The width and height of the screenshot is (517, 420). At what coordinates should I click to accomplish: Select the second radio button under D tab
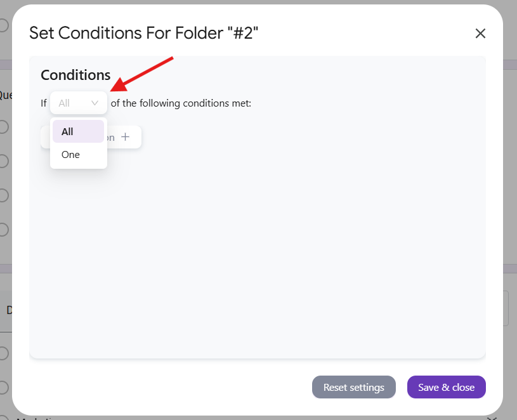point(4,386)
